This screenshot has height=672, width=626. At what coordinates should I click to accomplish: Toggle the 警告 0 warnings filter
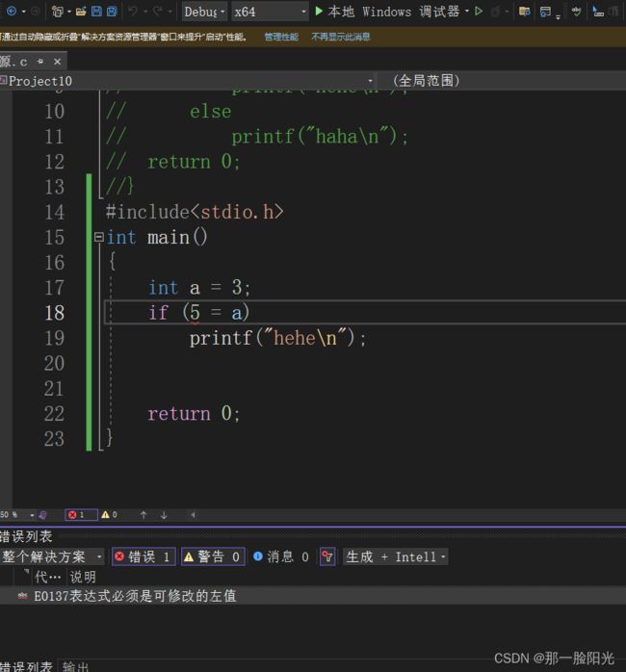click(213, 556)
